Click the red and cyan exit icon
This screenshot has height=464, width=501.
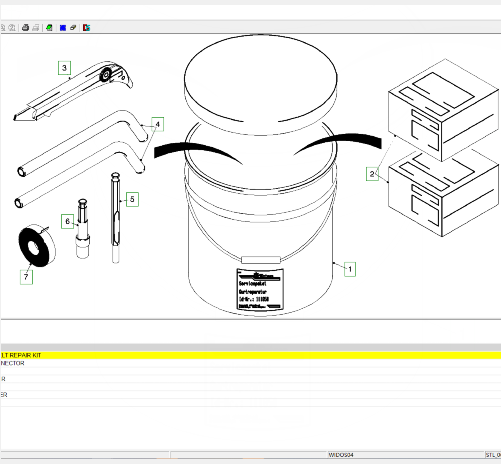click(86, 28)
